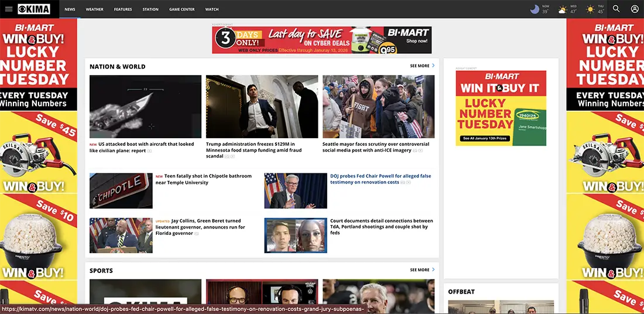The width and height of the screenshot is (644, 314).
Task: Click the two mugshot faces thumbnail
Action: click(x=296, y=235)
